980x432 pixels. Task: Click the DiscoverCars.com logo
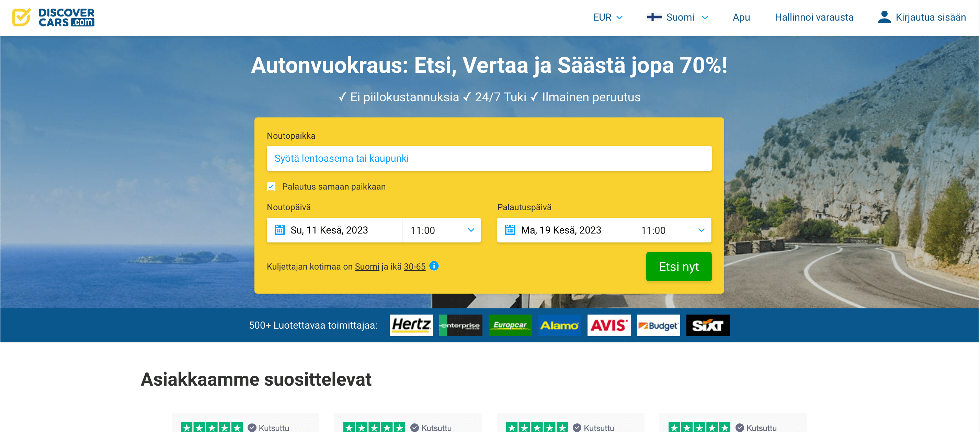click(53, 18)
